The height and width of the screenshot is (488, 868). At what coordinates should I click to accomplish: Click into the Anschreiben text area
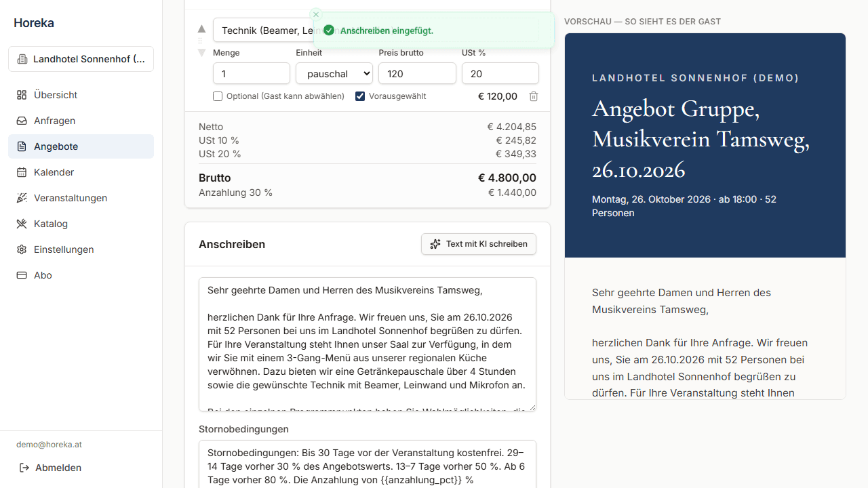click(x=368, y=344)
